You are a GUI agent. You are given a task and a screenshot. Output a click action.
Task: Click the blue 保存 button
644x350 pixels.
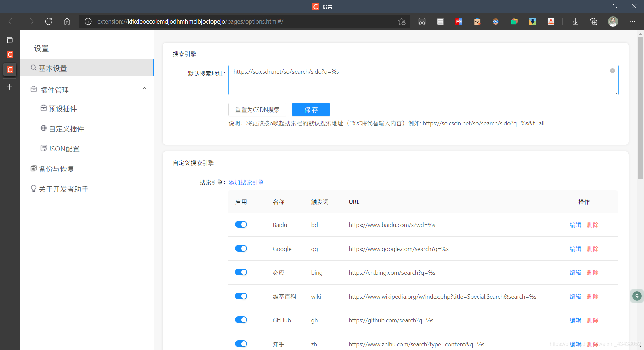311,110
